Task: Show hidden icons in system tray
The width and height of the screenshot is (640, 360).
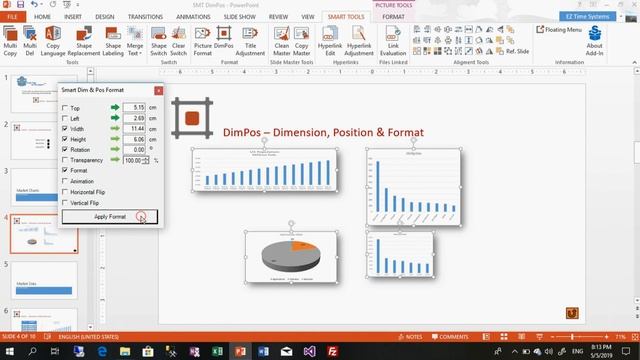Action: 514,351
